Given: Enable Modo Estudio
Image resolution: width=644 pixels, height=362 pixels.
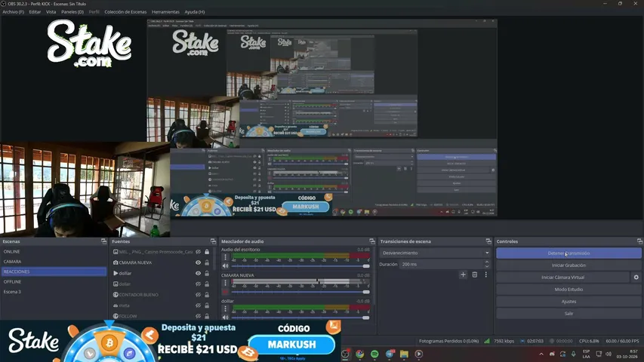Looking at the screenshot, I should point(569,290).
